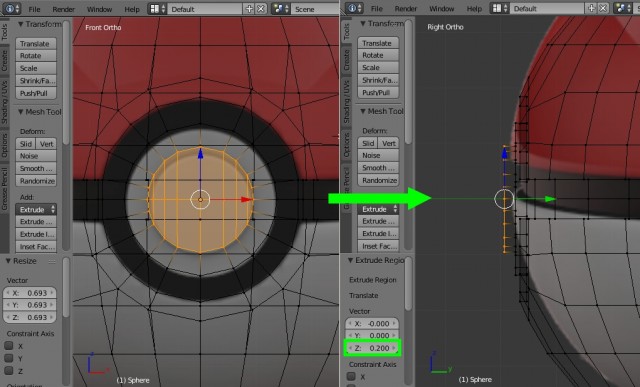Open Window menu in right window
The image size is (640, 387).
pyautogui.click(x=442, y=9)
